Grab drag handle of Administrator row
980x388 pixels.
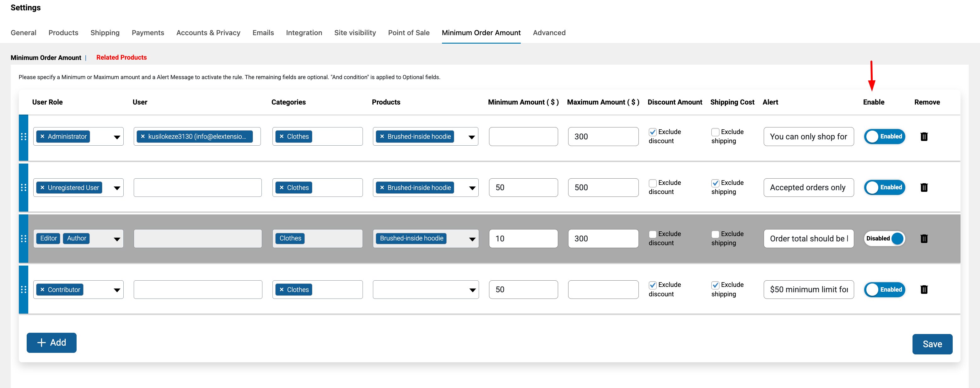point(23,137)
